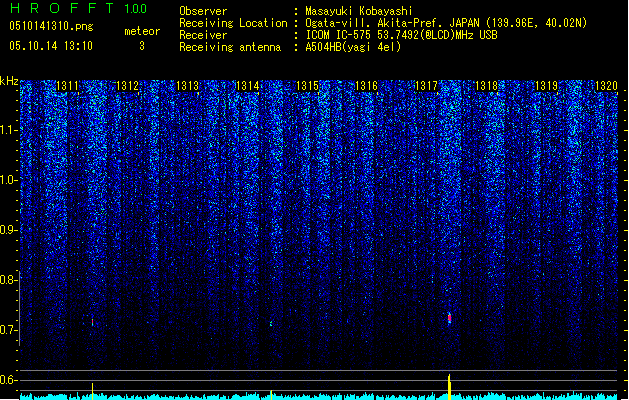Viewport: 629px width, 400px height.
Task: Click the observer name Masayuki Kobayashi
Action: pos(359,11)
